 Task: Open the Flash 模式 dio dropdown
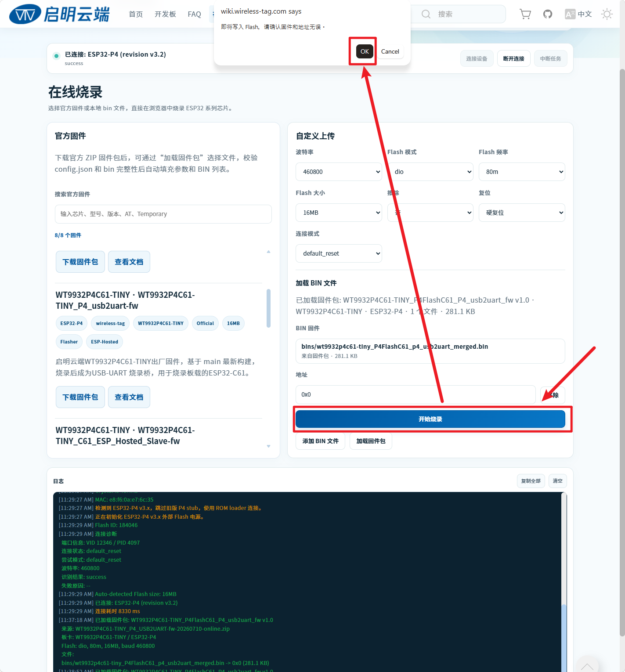coord(430,172)
